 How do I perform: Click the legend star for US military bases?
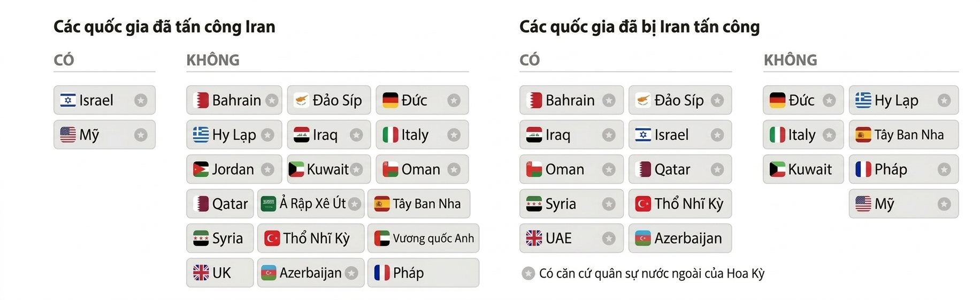coord(528,274)
